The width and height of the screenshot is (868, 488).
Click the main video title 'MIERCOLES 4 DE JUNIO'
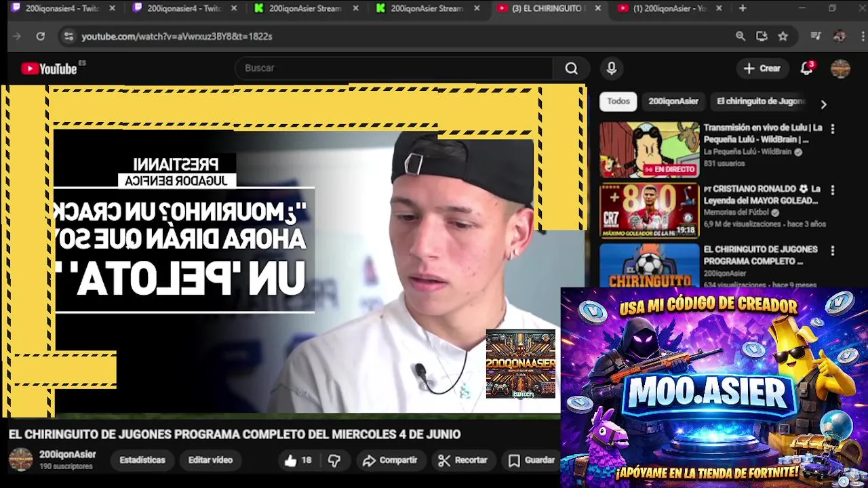[x=235, y=434]
